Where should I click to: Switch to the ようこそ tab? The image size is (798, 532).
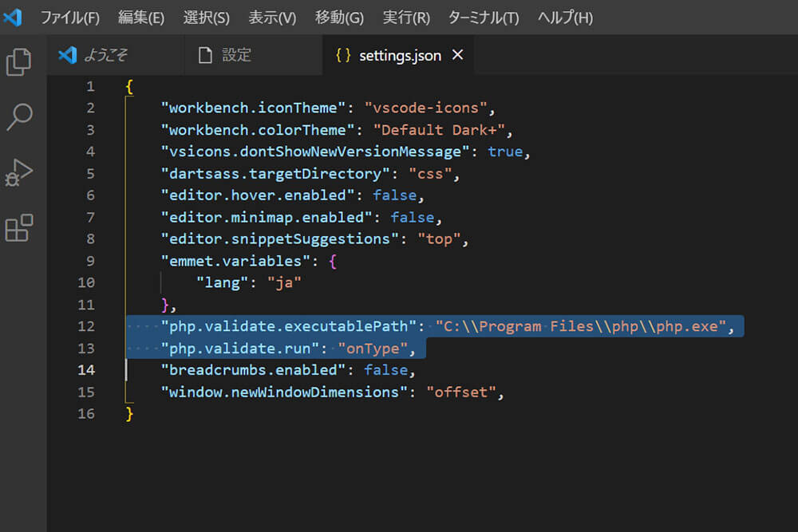[x=116, y=55]
